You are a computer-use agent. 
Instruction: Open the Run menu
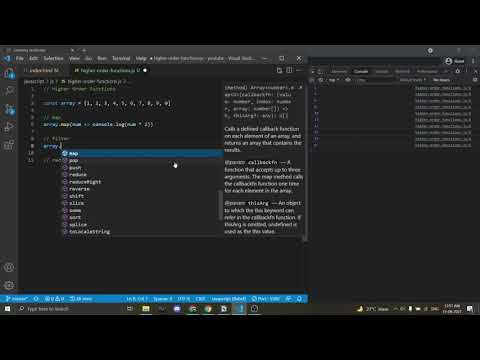[x=102, y=58]
